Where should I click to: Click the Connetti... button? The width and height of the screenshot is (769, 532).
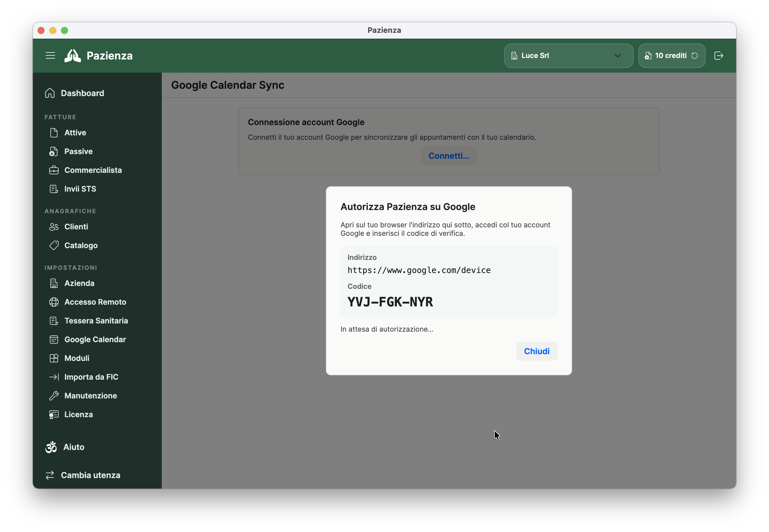tap(448, 156)
